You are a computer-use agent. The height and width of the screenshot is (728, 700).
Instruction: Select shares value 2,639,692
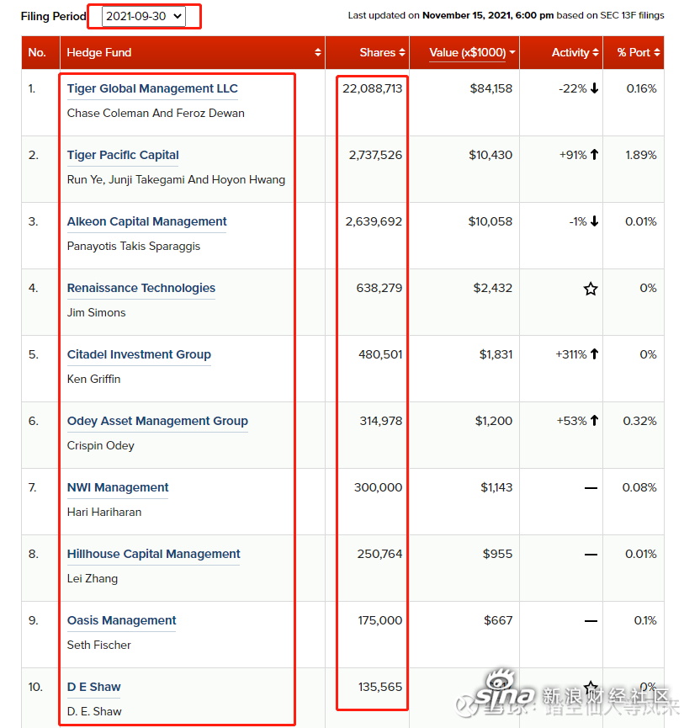[x=374, y=221]
